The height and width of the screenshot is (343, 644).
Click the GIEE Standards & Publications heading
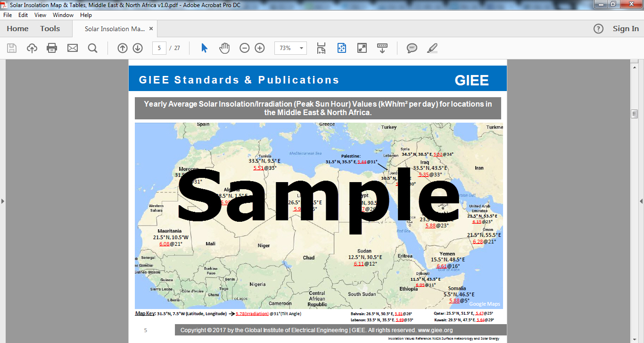pos(239,80)
